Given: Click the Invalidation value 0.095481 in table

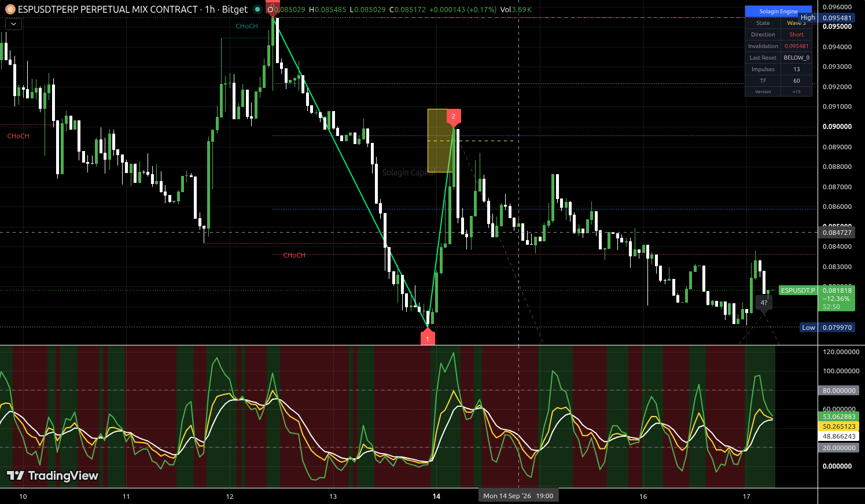Looking at the screenshot, I should (x=796, y=46).
